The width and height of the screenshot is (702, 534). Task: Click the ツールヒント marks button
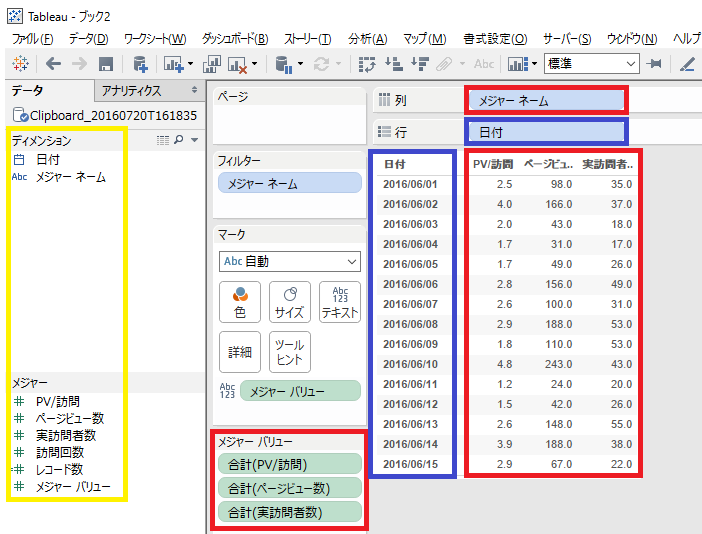click(x=290, y=352)
